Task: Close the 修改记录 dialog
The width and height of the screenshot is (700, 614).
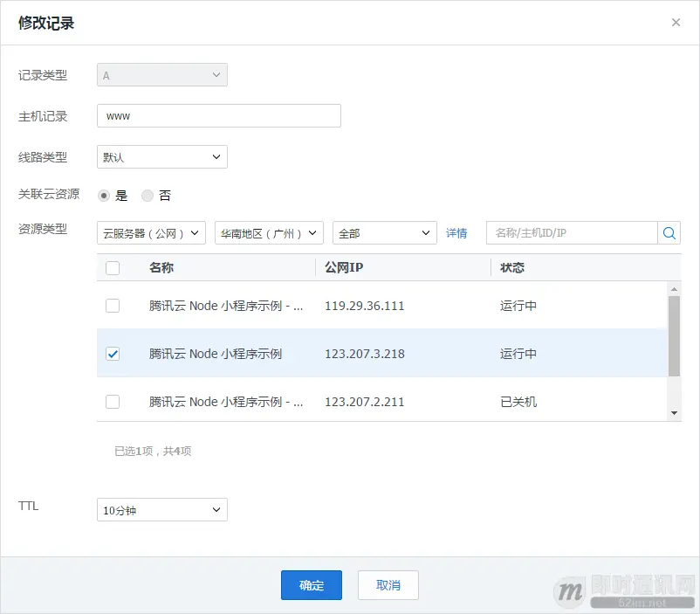Action: [676, 22]
